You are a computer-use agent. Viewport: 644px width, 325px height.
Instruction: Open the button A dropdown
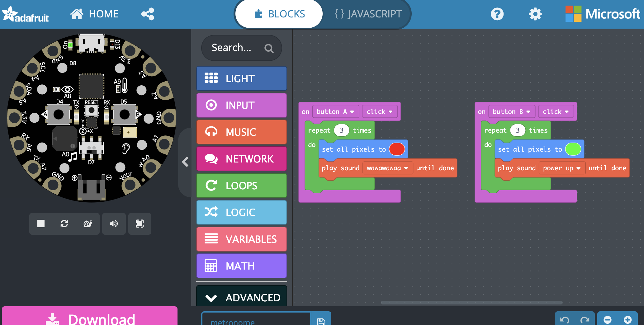pyautogui.click(x=335, y=112)
